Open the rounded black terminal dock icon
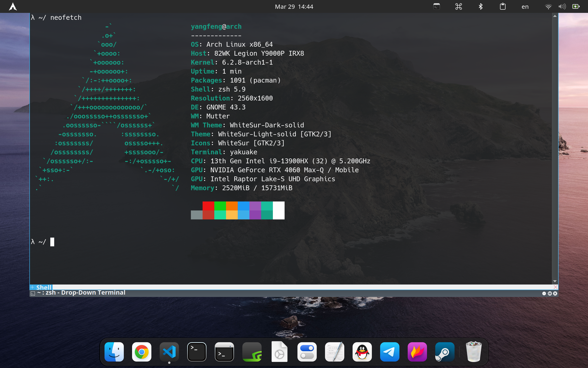The image size is (588, 368). (x=197, y=352)
